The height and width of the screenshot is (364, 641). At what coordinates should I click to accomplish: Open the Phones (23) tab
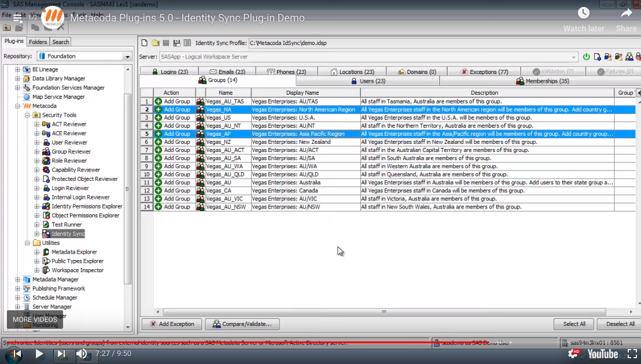tap(286, 72)
